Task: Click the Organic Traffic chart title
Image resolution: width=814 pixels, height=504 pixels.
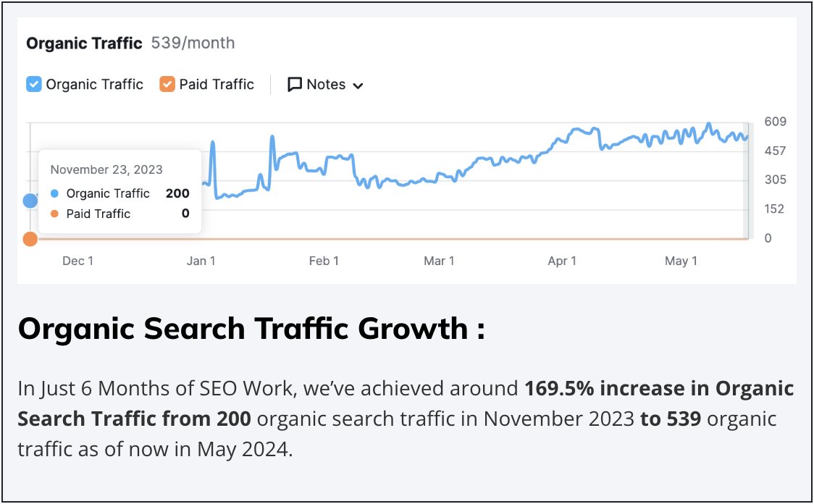Action: tap(84, 43)
